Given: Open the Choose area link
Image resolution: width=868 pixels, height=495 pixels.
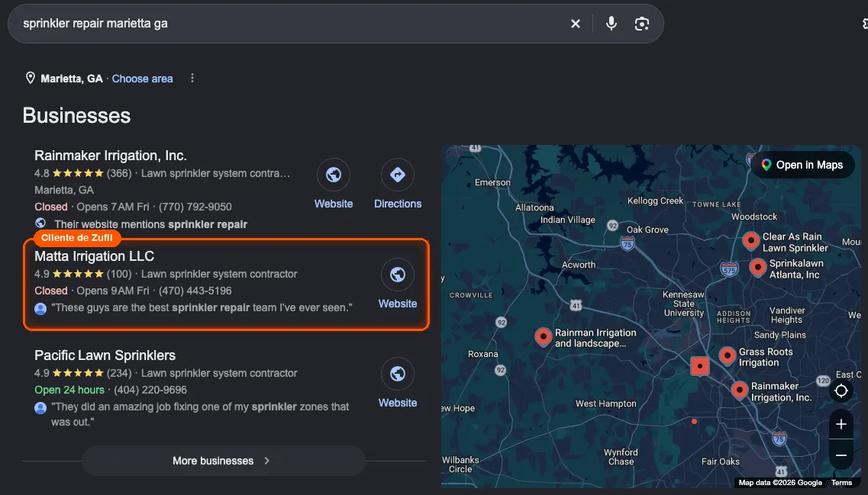Looking at the screenshot, I should (142, 79).
